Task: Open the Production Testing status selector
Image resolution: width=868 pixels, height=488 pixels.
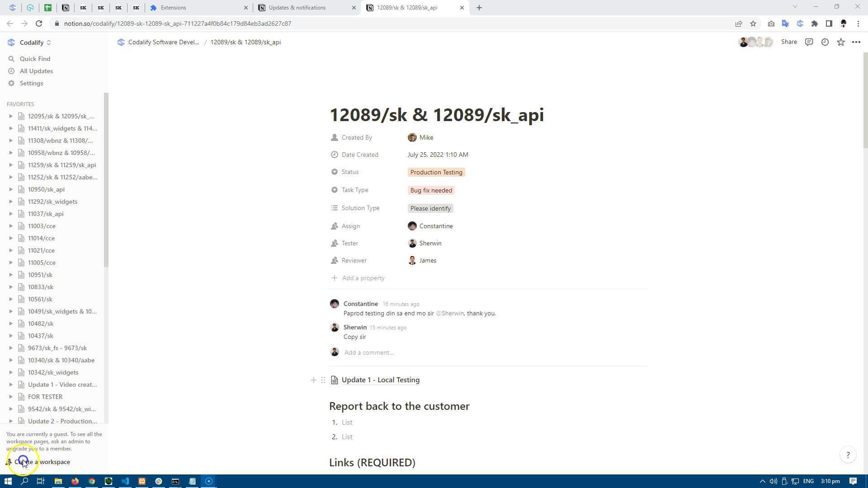Action: [x=436, y=172]
